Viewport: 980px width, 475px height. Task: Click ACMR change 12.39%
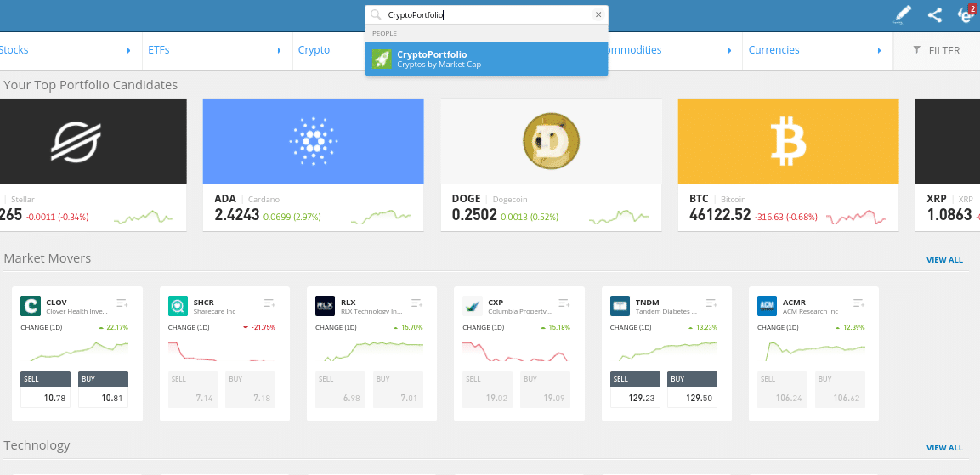point(849,327)
